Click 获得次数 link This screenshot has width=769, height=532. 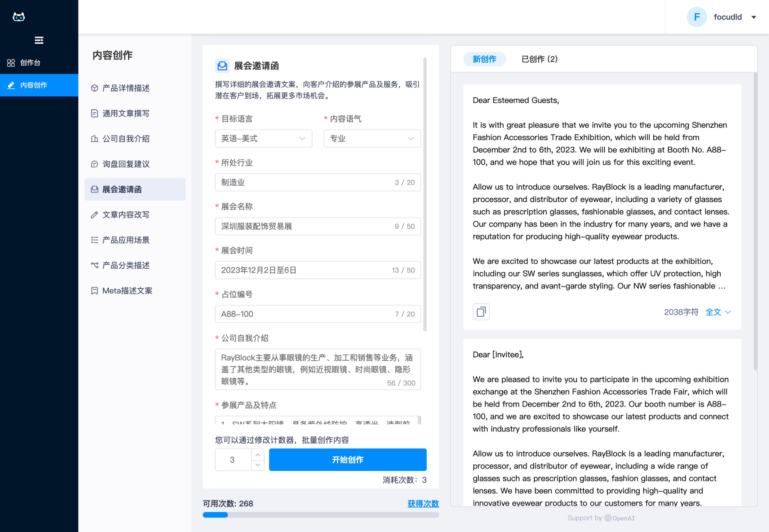point(423,503)
